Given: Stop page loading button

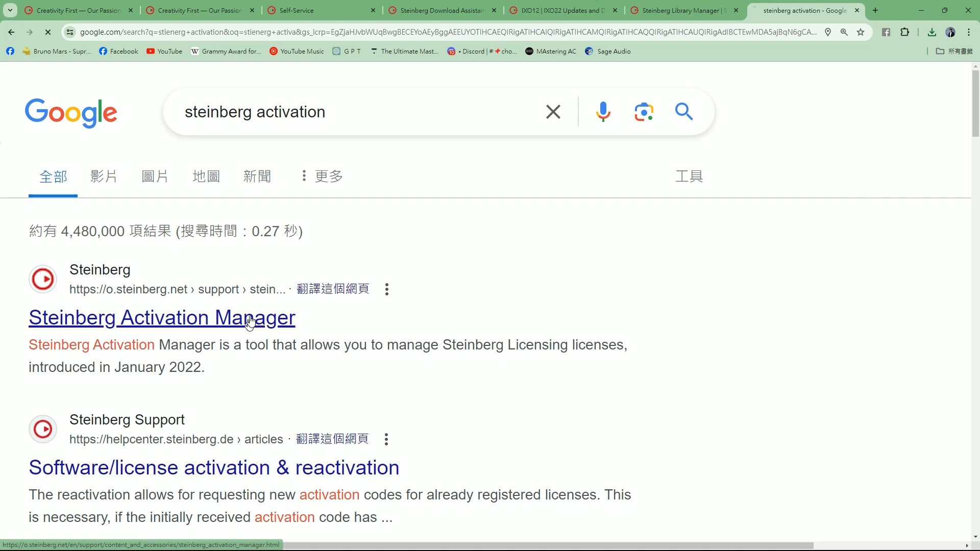Looking at the screenshot, I should [x=47, y=32].
